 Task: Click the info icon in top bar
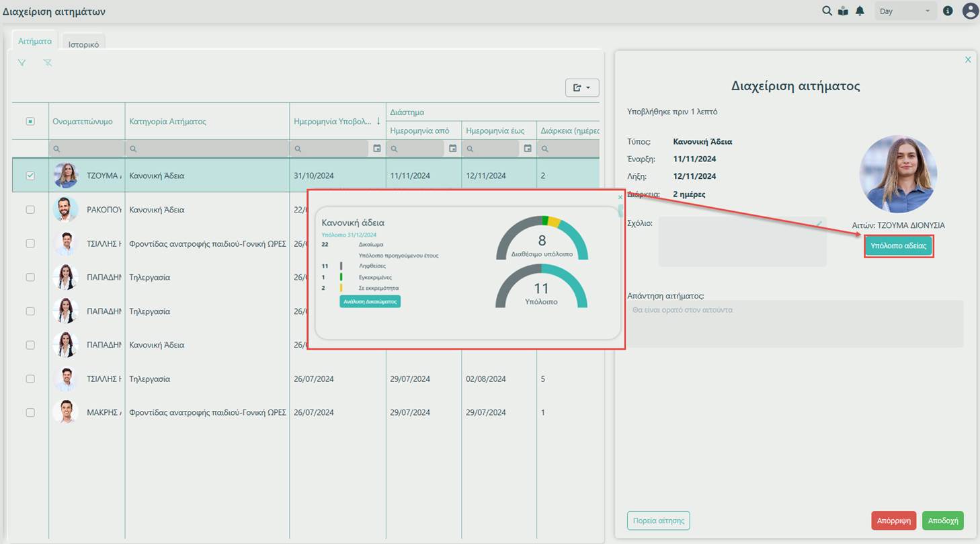point(948,11)
